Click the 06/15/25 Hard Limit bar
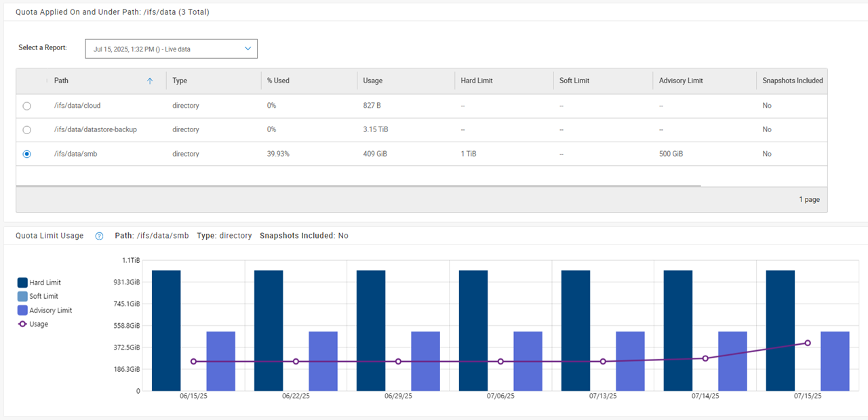Screen dimensions: 868x420 [166, 331]
